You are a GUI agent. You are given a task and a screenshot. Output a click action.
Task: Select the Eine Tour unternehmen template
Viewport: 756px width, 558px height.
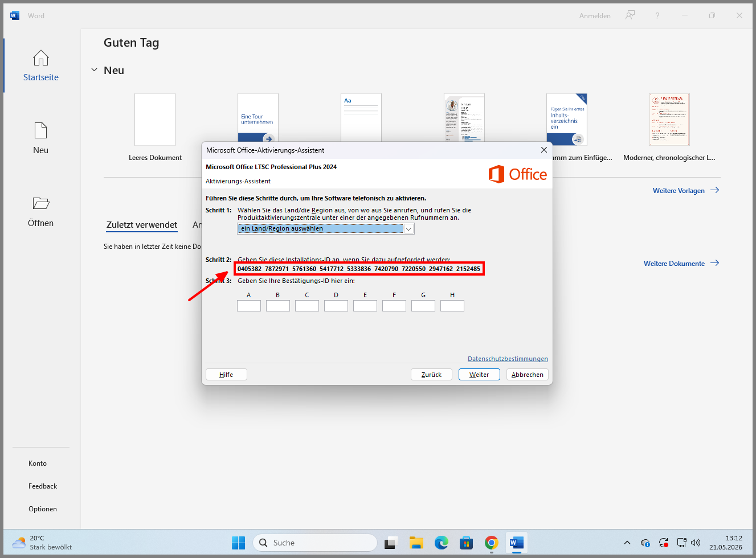258,118
